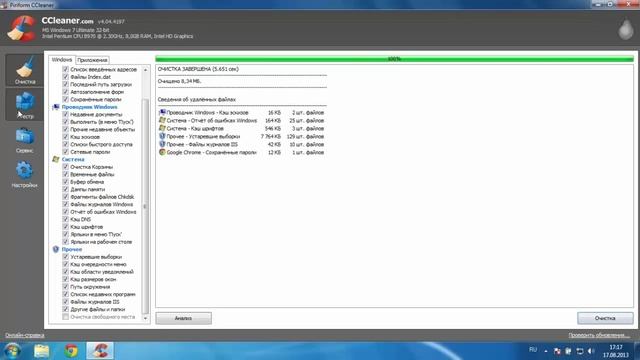Toggle the Устаревшие выборки checkbox
The height and width of the screenshot is (360, 640).
[65, 257]
